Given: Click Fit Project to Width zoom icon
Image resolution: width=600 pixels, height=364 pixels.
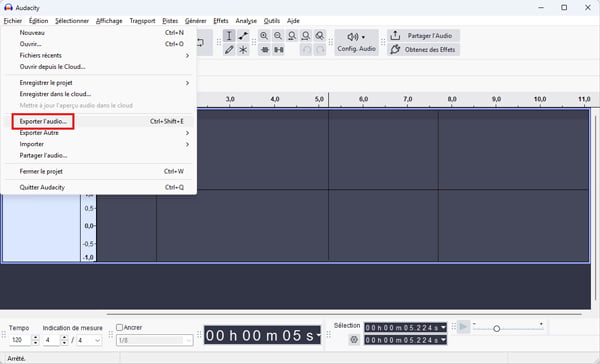Looking at the screenshot, I should point(306,36).
